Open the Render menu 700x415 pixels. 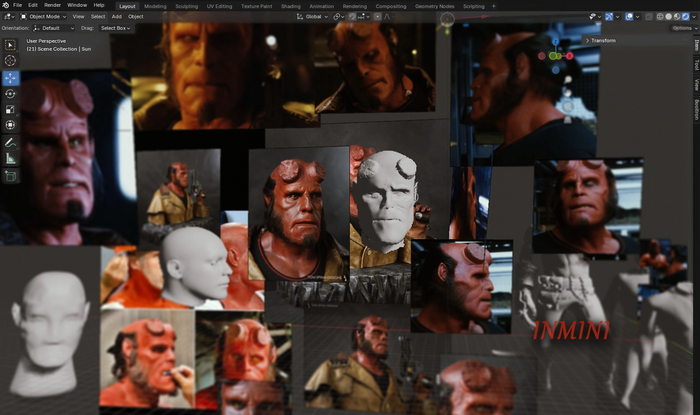(x=54, y=5)
